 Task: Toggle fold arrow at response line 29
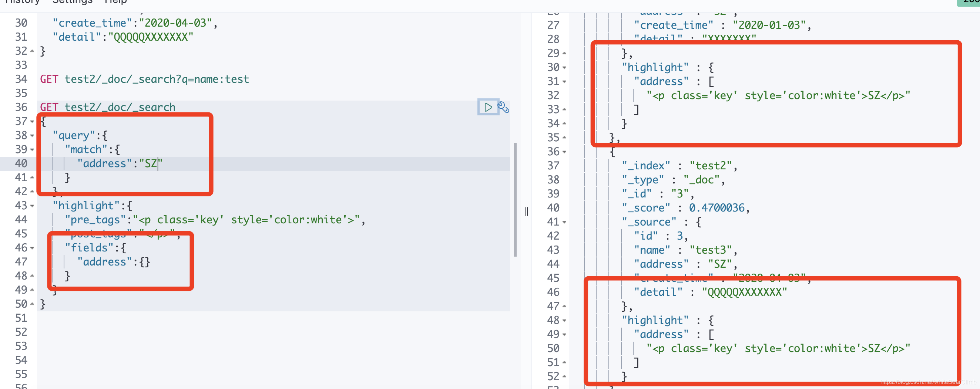[x=564, y=54]
